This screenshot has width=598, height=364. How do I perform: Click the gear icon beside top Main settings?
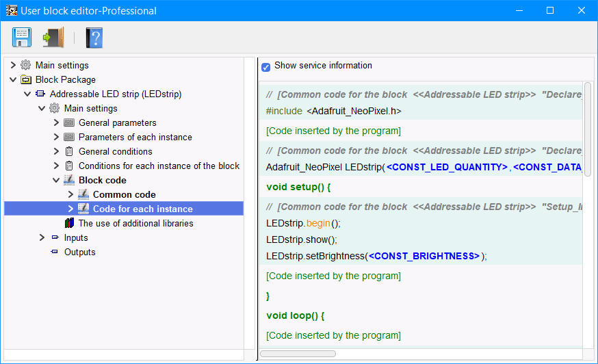point(25,66)
